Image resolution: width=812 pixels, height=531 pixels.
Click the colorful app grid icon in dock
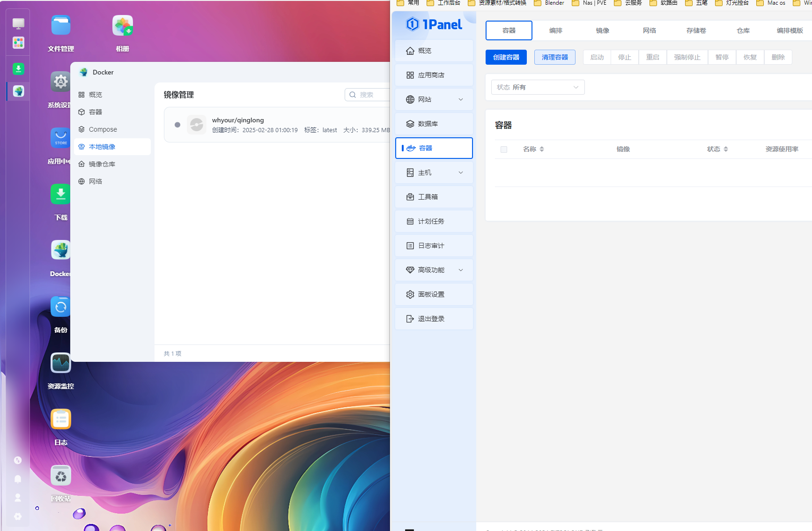click(x=18, y=43)
